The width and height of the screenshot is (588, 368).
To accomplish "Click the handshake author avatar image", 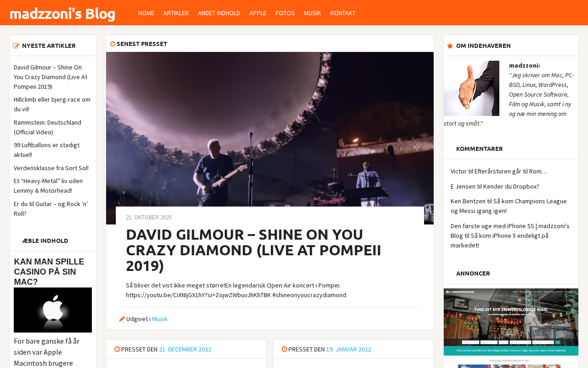I will (471, 88).
